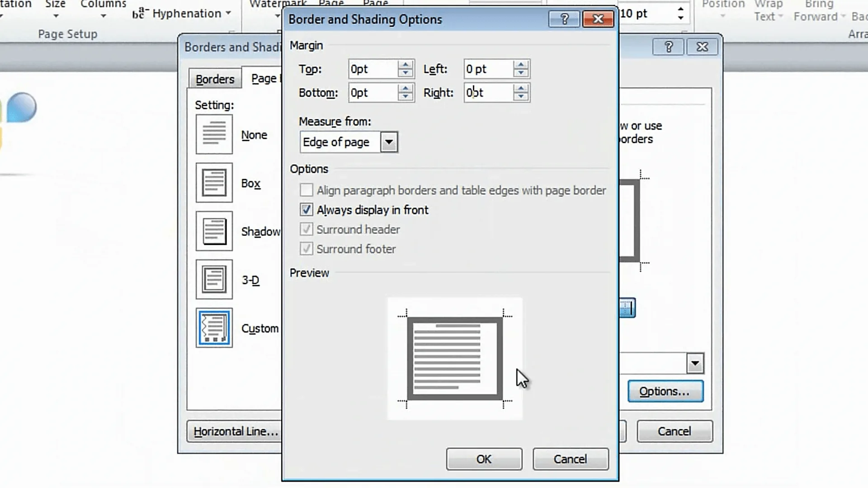The width and height of the screenshot is (868, 488).
Task: Click the Help icon on Border and Shading Options
Action: point(563,19)
